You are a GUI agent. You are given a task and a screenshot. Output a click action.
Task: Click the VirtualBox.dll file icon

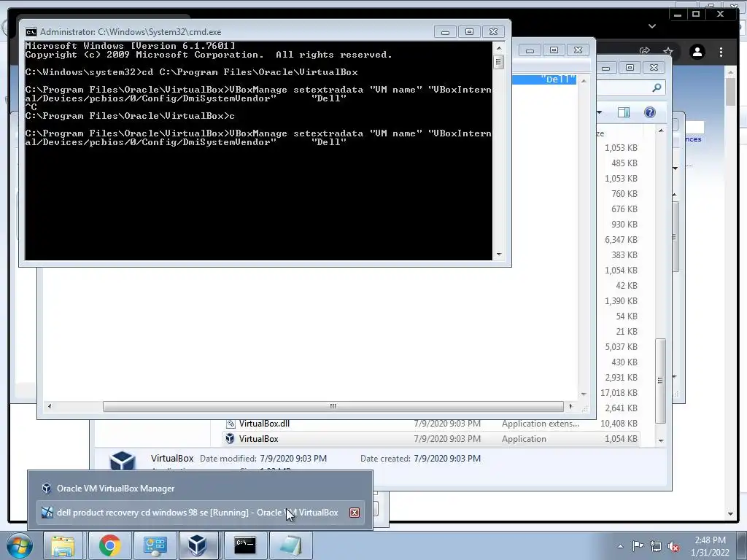231,424
